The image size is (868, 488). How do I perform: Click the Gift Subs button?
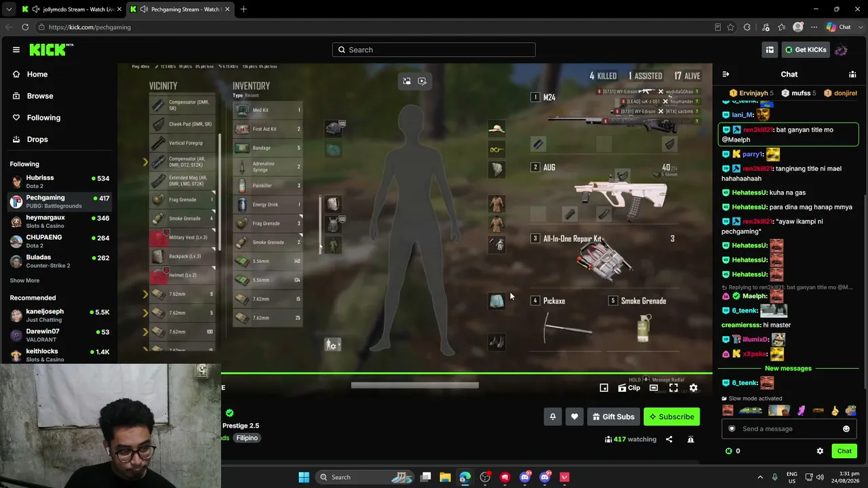613,417
